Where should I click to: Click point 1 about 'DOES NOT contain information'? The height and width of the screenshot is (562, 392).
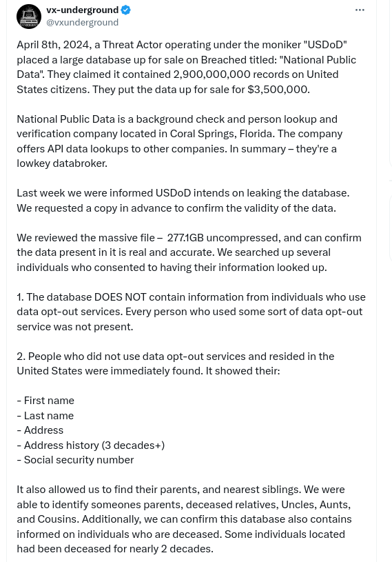point(191,312)
